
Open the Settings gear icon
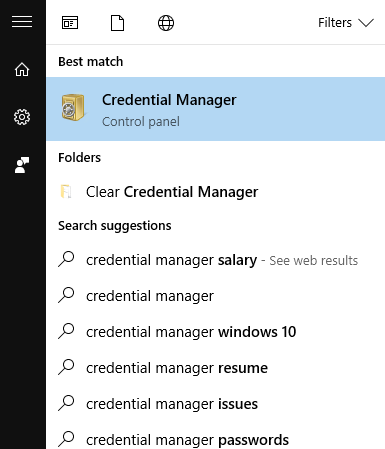pyautogui.click(x=22, y=117)
